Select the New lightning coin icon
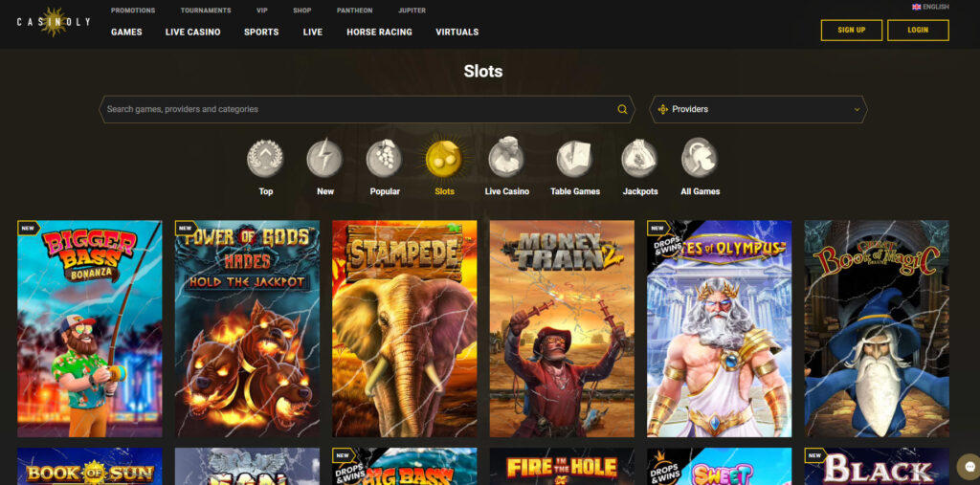 click(325, 158)
